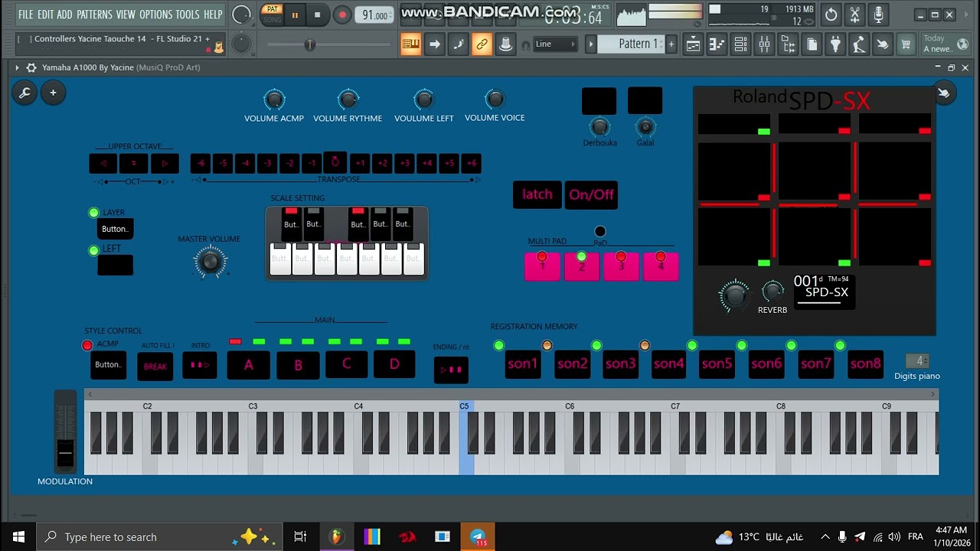
Task: Click the ENDING / rit button
Action: [x=451, y=370]
